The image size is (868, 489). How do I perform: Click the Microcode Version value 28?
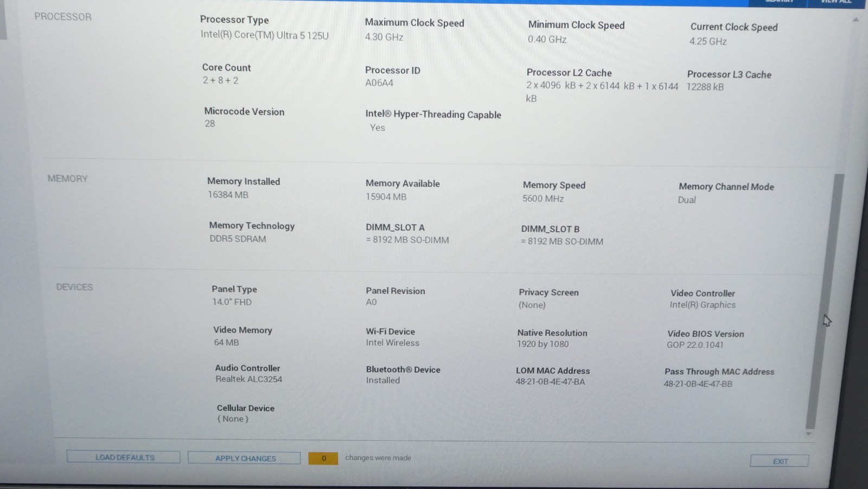point(210,124)
